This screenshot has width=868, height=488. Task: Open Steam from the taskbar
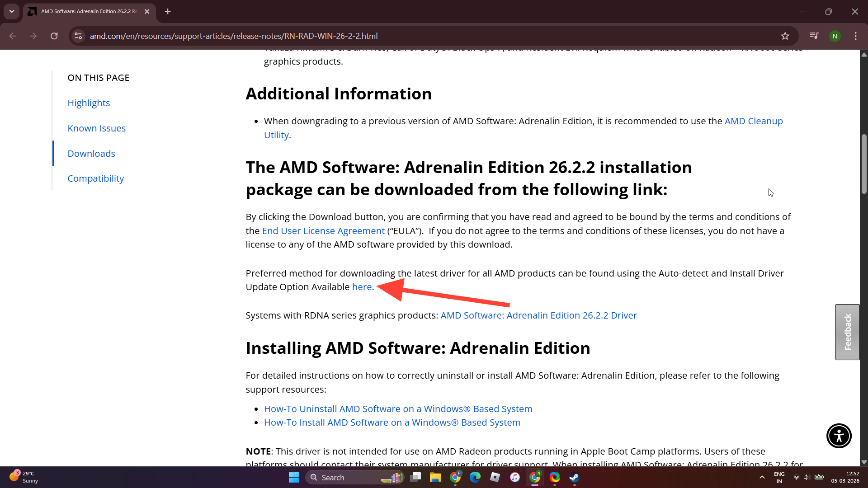574,477
